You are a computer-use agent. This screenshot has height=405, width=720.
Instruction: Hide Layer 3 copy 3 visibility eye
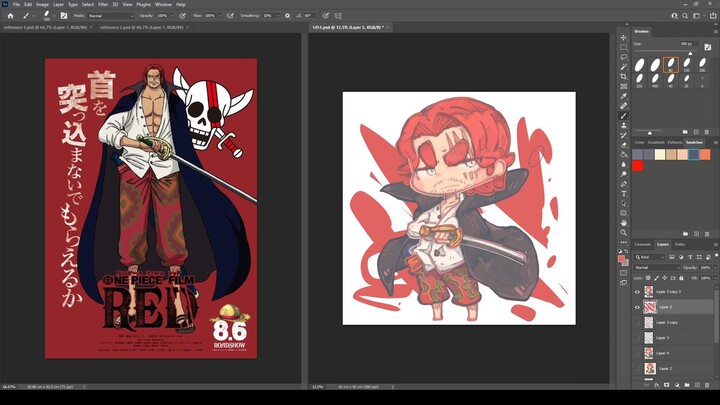(637, 292)
